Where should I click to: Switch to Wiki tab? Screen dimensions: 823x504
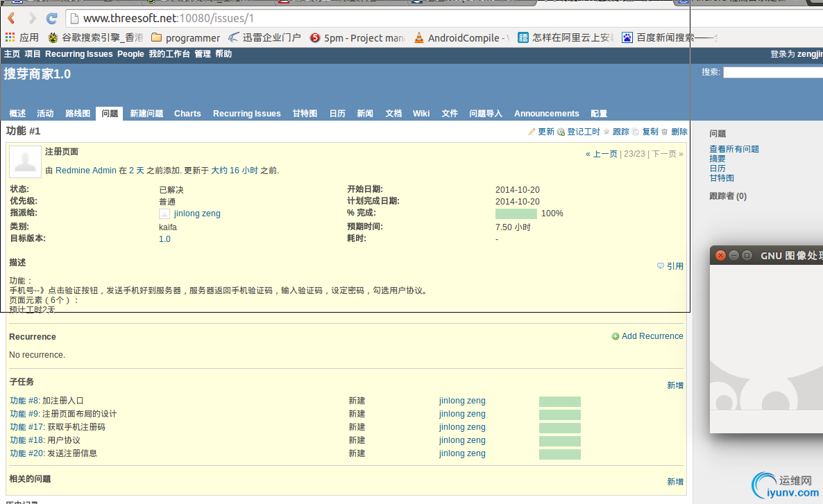[x=421, y=113]
